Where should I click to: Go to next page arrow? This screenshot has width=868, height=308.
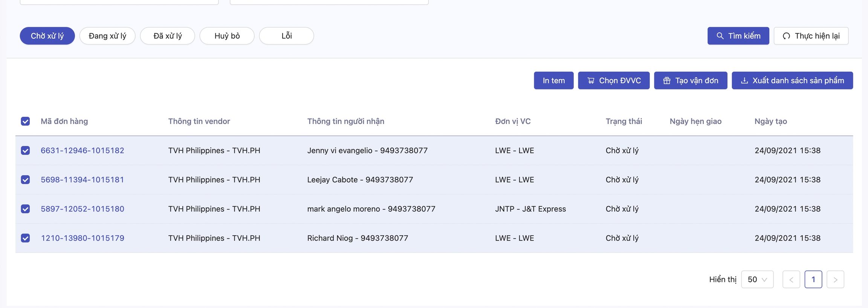pyautogui.click(x=835, y=279)
